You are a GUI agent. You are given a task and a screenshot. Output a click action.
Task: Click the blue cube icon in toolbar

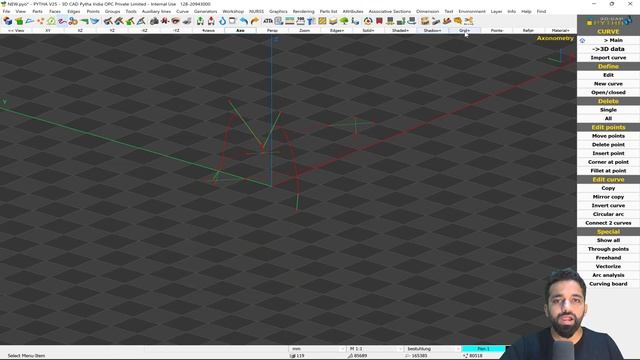tap(8, 21)
